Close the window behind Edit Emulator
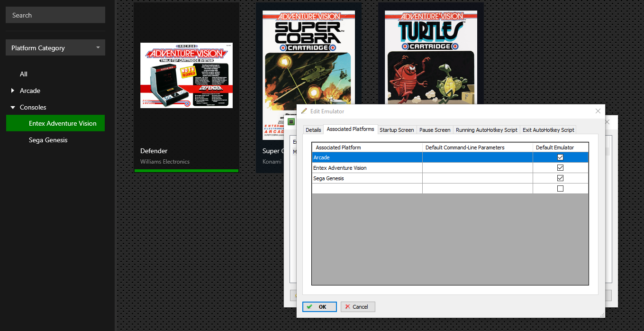The height and width of the screenshot is (331, 644). tap(608, 122)
